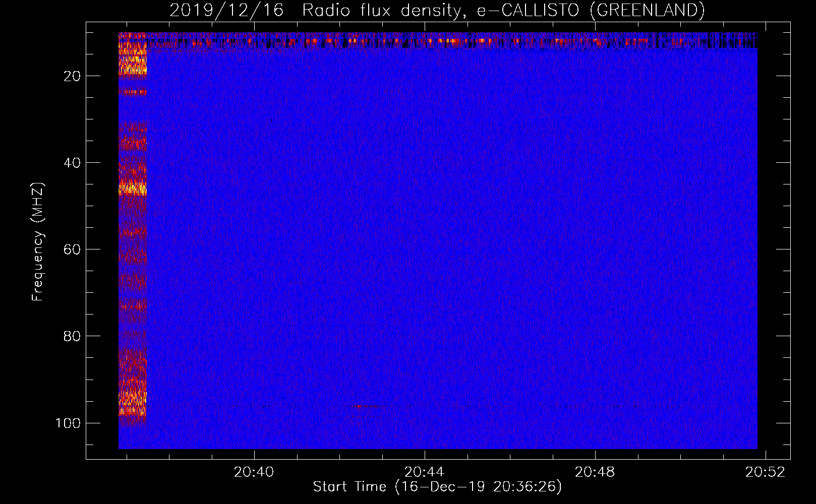816x504 pixels.
Task: Click the 60 frequency tick label
Action: pos(72,249)
